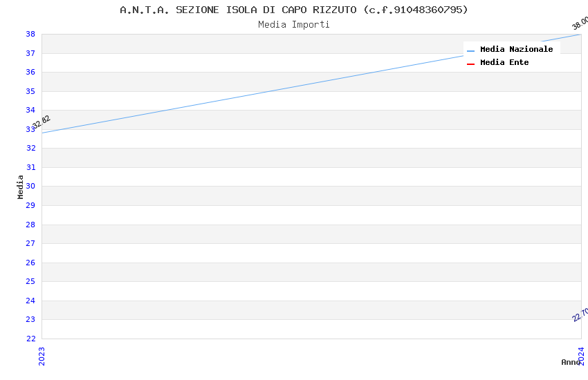
Task: Click the y-axis value 27
Action: (30, 243)
